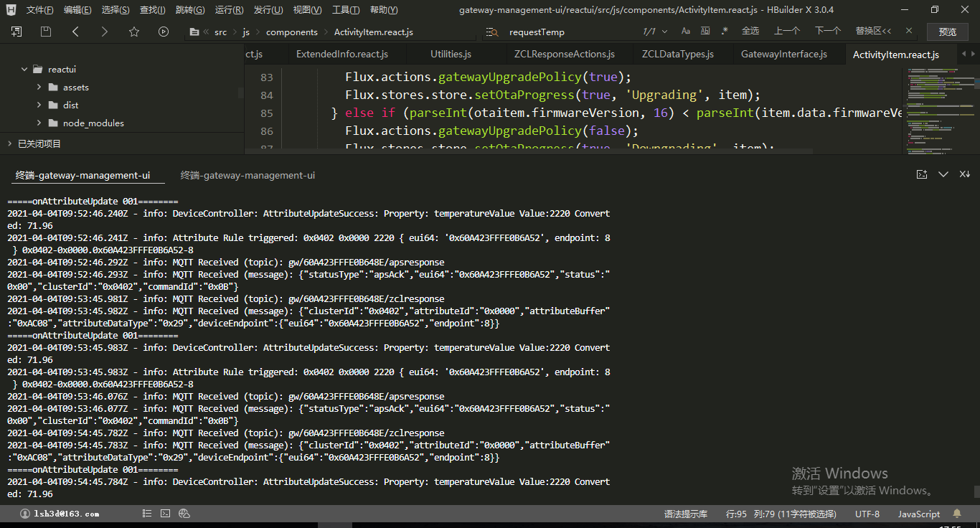This screenshot has height=528, width=980.
Task: Click the run play icon in toolbar
Action: click(x=164, y=32)
